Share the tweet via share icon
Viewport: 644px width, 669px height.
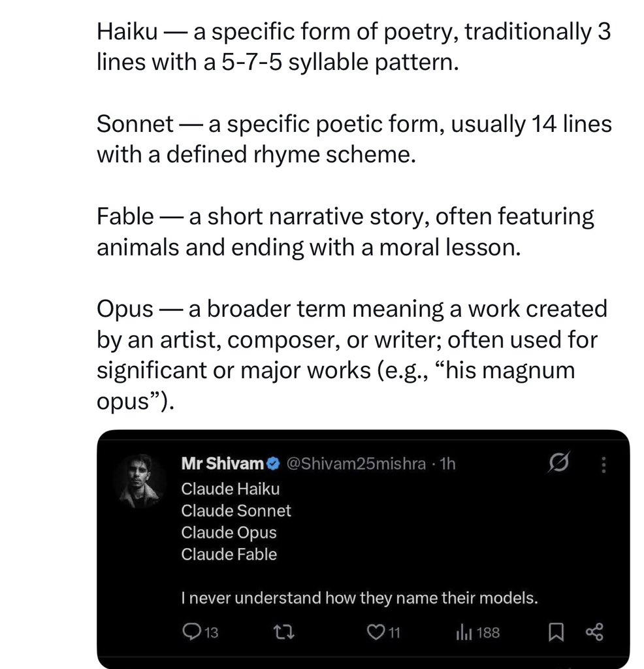tap(594, 632)
